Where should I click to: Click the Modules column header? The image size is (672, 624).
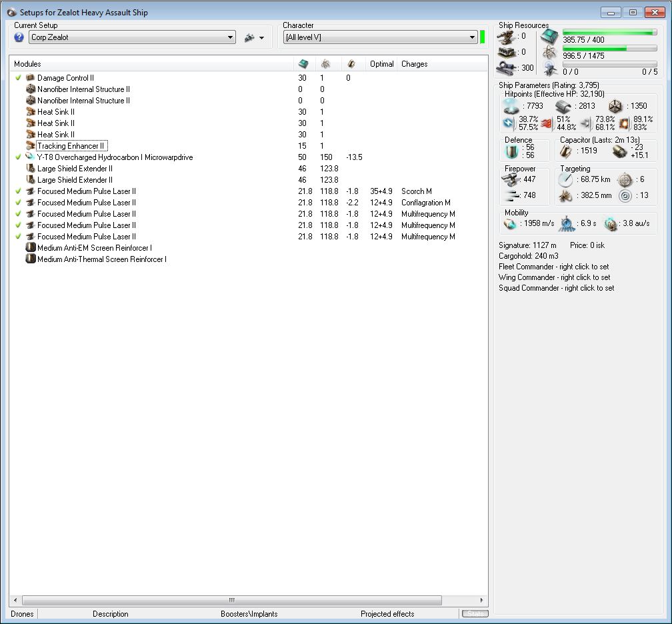[27, 64]
